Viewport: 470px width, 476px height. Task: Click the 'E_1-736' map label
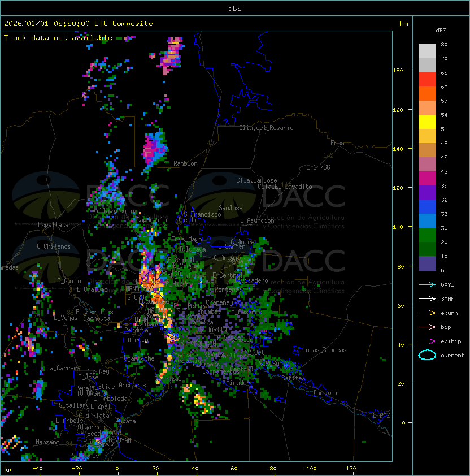pos(318,167)
